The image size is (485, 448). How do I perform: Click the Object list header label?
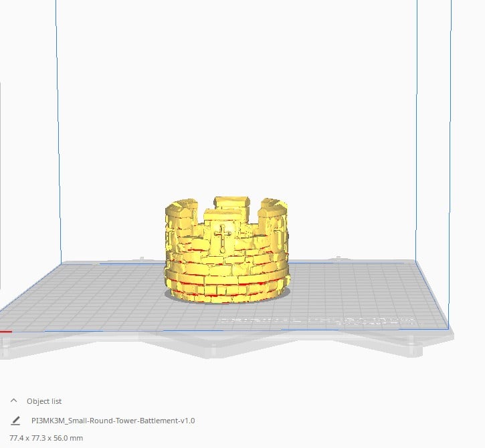coord(44,401)
